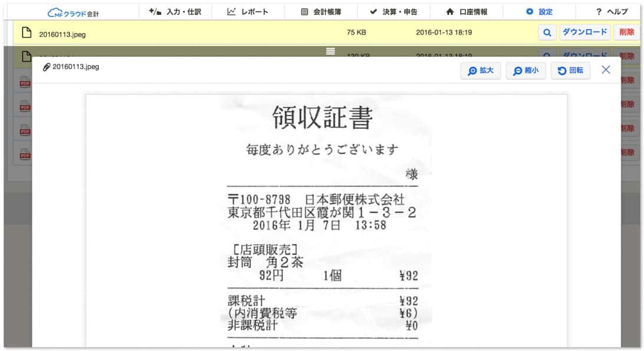Open the 入力・仕訳 menu

pyautogui.click(x=175, y=12)
